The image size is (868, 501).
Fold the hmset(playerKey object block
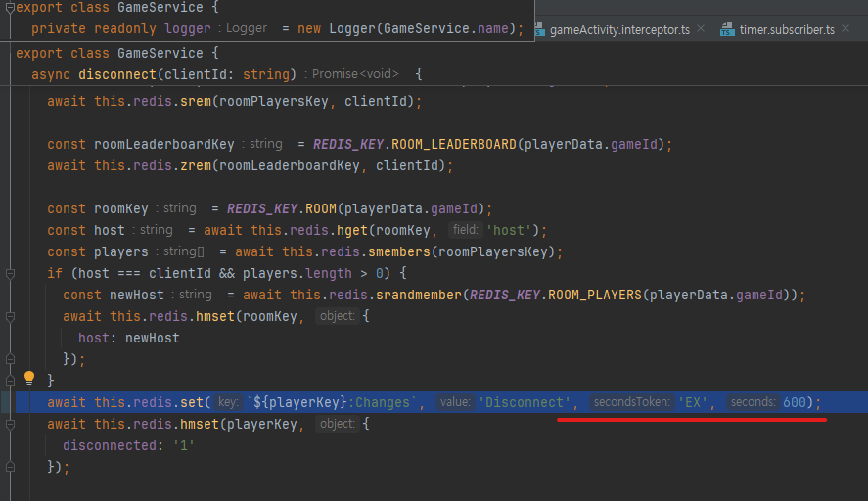tap(10, 424)
